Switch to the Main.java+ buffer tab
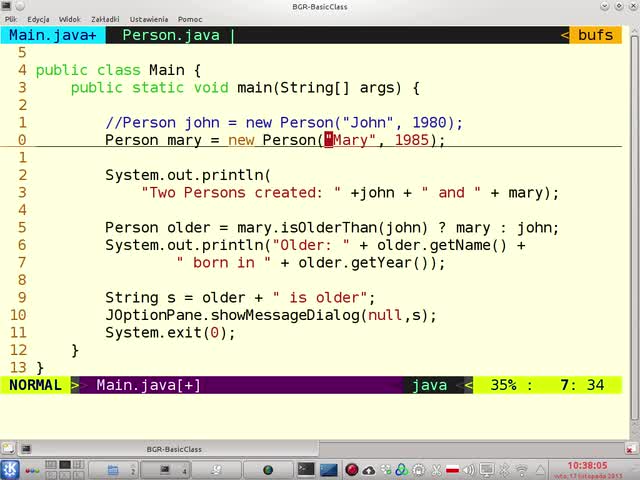The height and width of the screenshot is (480, 640). click(53, 35)
